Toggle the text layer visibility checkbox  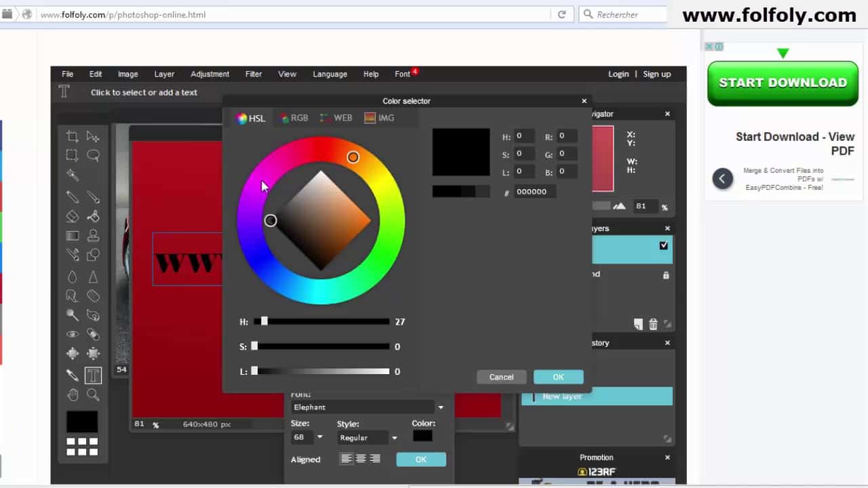[x=663, y=245]
